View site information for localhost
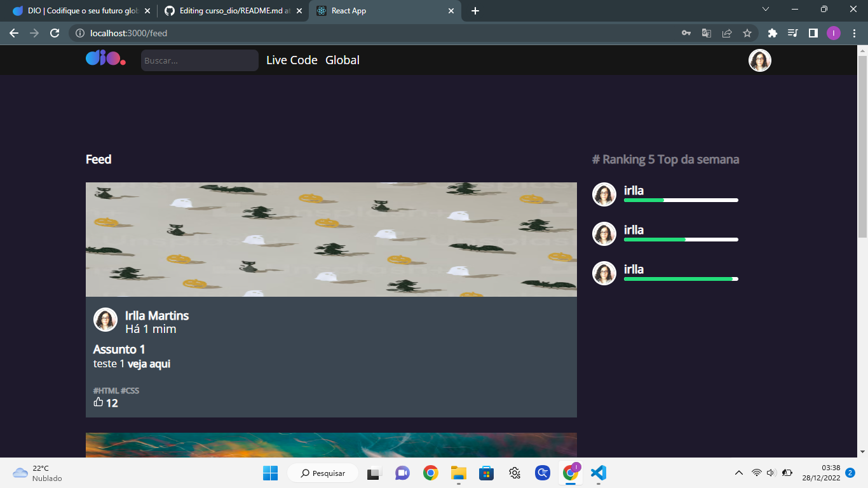The image size is (868, 488). pos(80,33)
